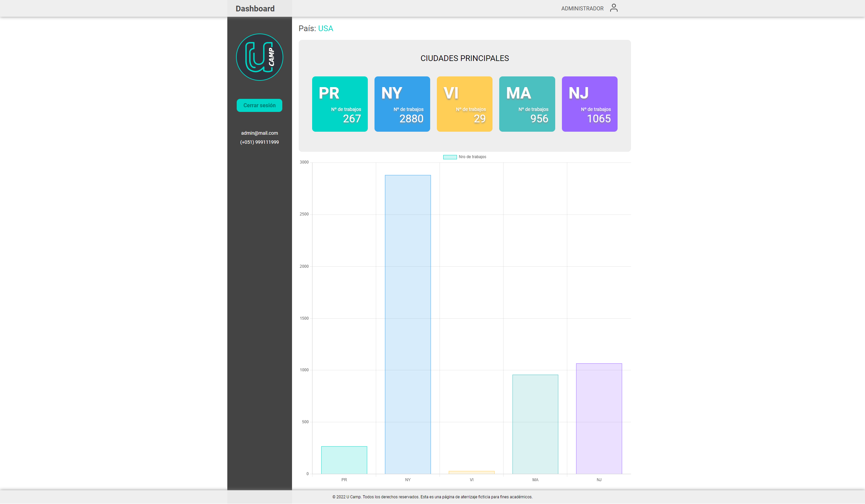This screenshot has height=504, width=865.
Task: Click the admin@mail.com email text
Action: pos(259,133)
